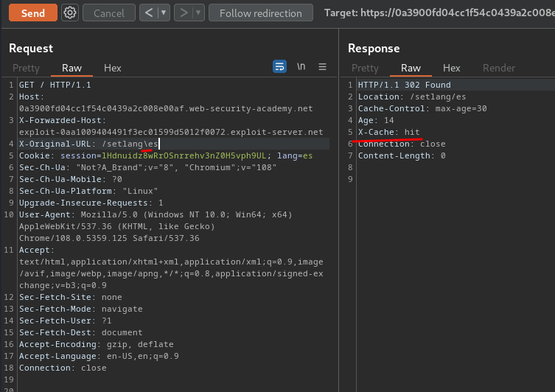This screenshot has width=555, height=392.
Task: Click the Sec-Ch-Ua-Platform "Linux" line
Action: [x=88, y=191]
